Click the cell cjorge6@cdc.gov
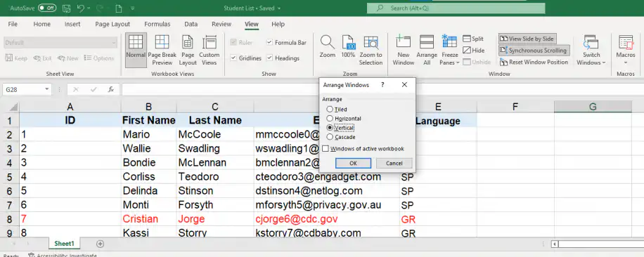This screenshot has height=257, width=644. 326,219
